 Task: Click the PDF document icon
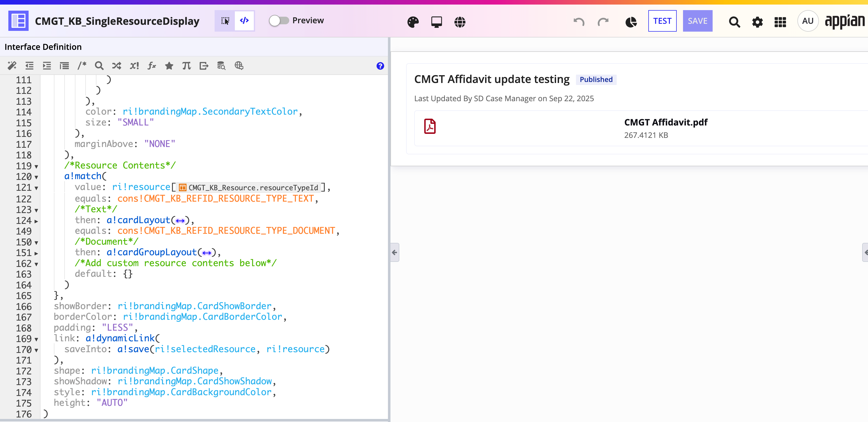click(x=430, y=127)
